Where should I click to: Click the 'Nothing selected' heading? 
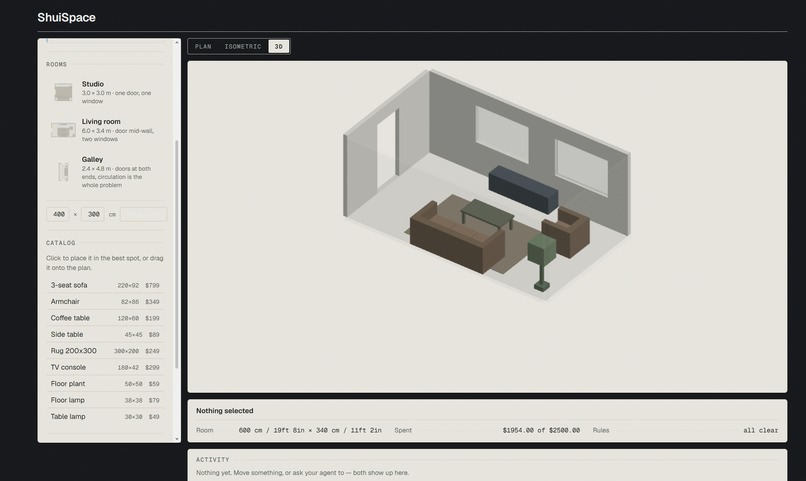[225, 411]
